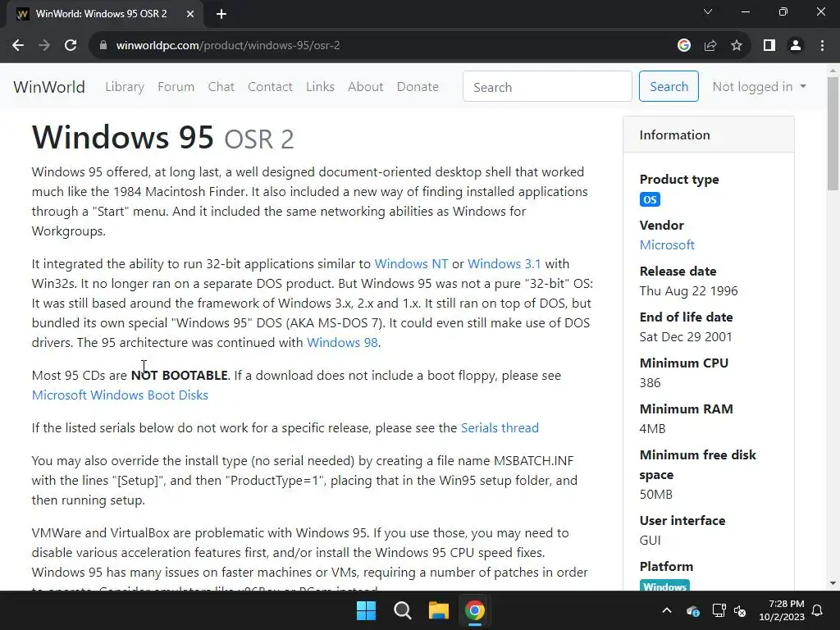
Task: Open a new browser tab
Action: click(221, 15)
